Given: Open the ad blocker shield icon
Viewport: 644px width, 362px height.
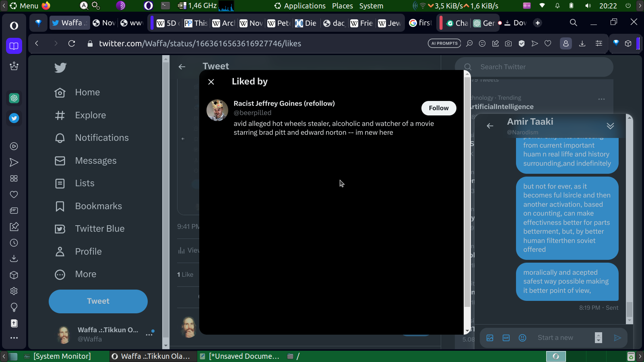Looking at the screenshot, I should tap(522, 43).
